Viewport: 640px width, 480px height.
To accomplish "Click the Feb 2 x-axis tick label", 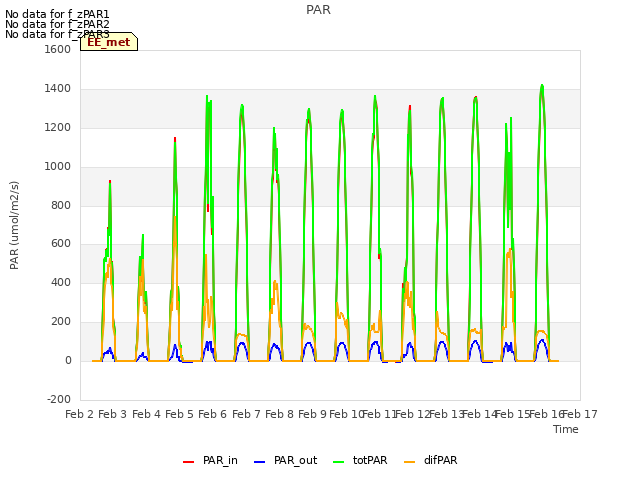I will pyautogui.click(x=79, y=414).
